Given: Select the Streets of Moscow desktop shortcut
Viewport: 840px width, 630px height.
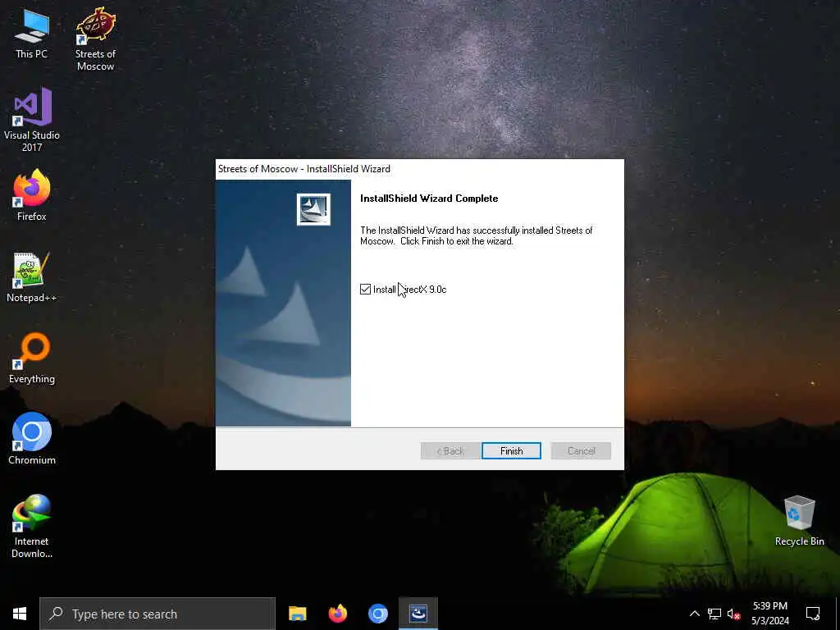Looking at the screenshot, I should [95, 39].
